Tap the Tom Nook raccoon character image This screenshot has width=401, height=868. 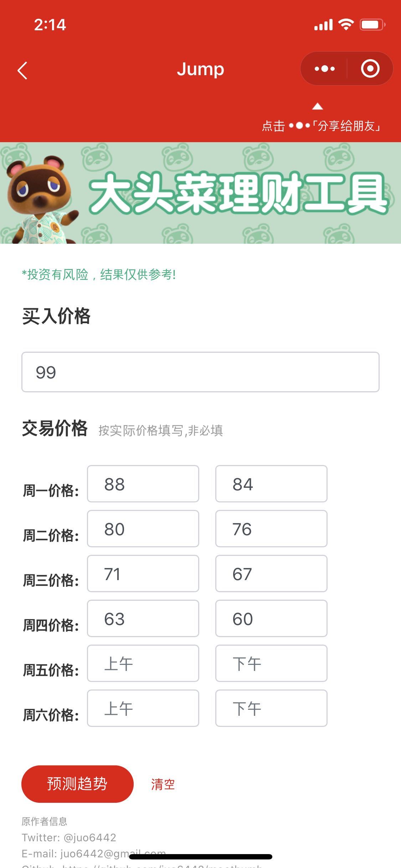40,200
